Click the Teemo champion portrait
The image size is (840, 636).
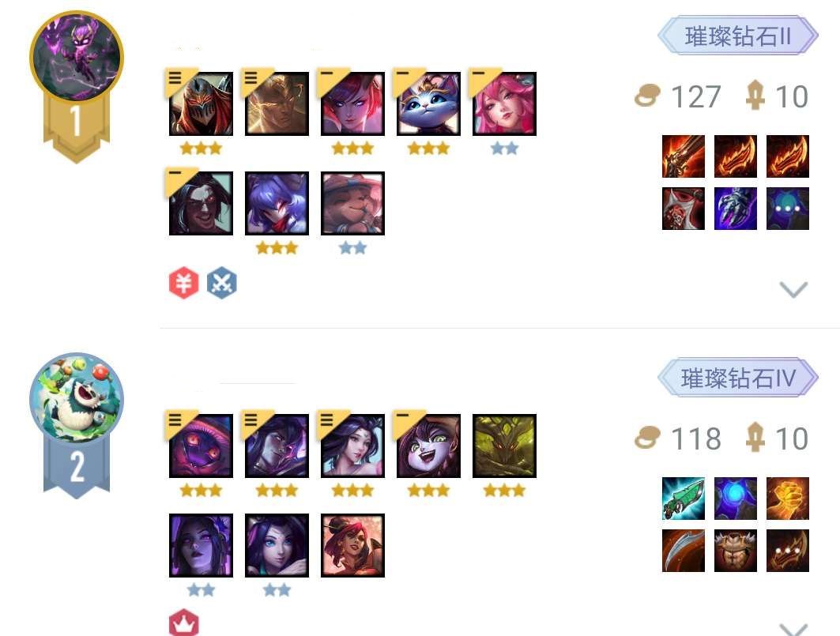tap(352, 203)
